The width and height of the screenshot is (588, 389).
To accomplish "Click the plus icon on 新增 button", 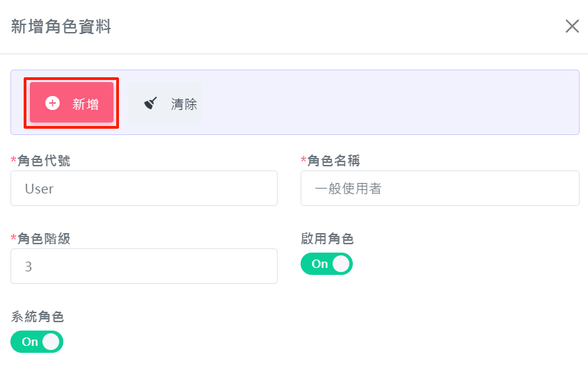I will [x=52, y=103].
